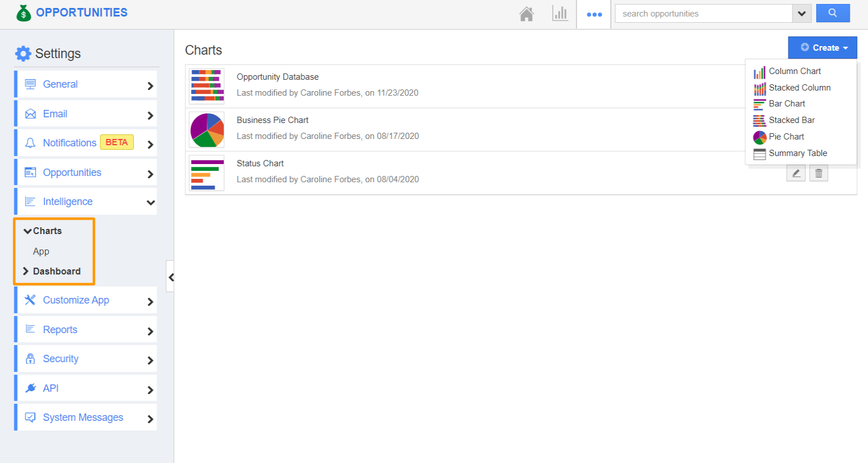Open the Create dropdown

(x=822, y=47)
